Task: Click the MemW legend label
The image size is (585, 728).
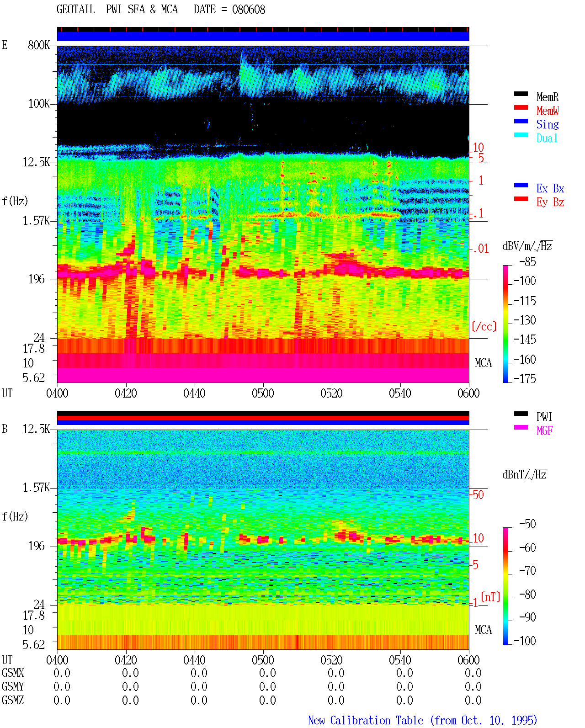Action: click(548, 111)
